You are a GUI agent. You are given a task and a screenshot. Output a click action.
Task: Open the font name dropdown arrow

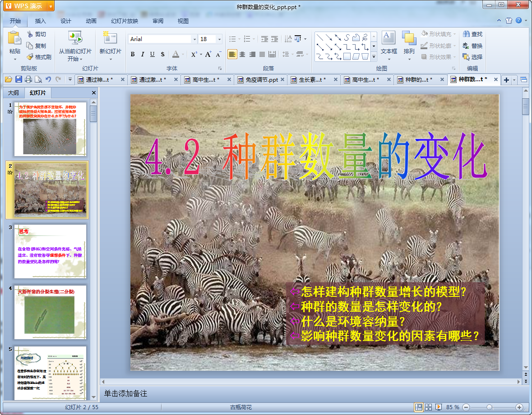coord(194,39)
